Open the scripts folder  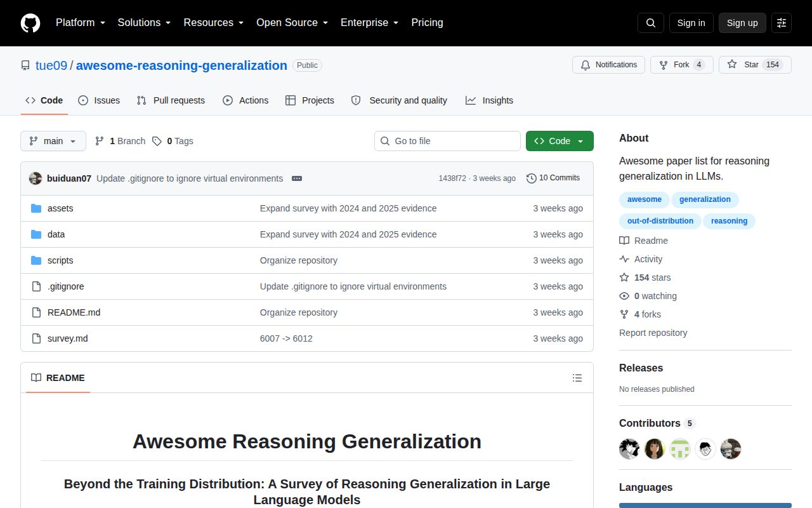pyautogui.click(x=60, y=260)
